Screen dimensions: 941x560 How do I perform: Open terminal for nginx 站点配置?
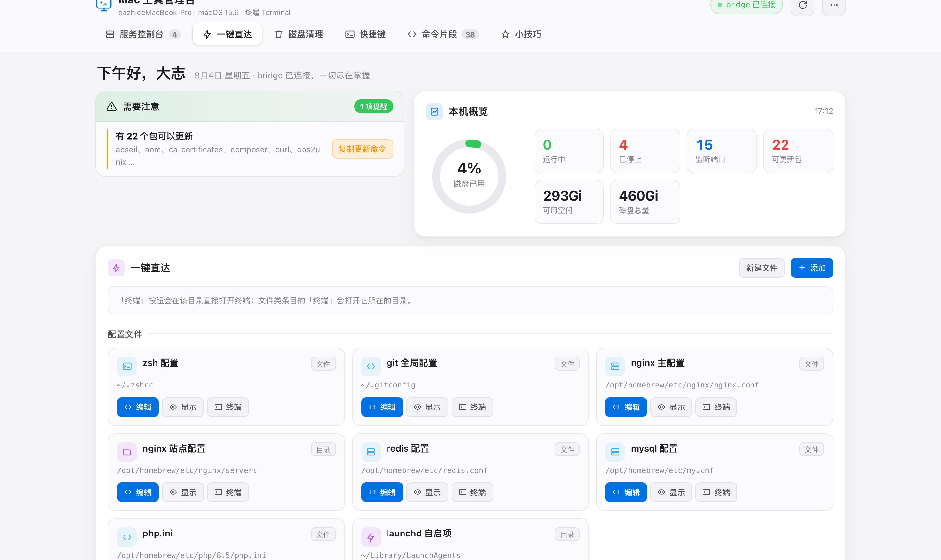[228, 492]
